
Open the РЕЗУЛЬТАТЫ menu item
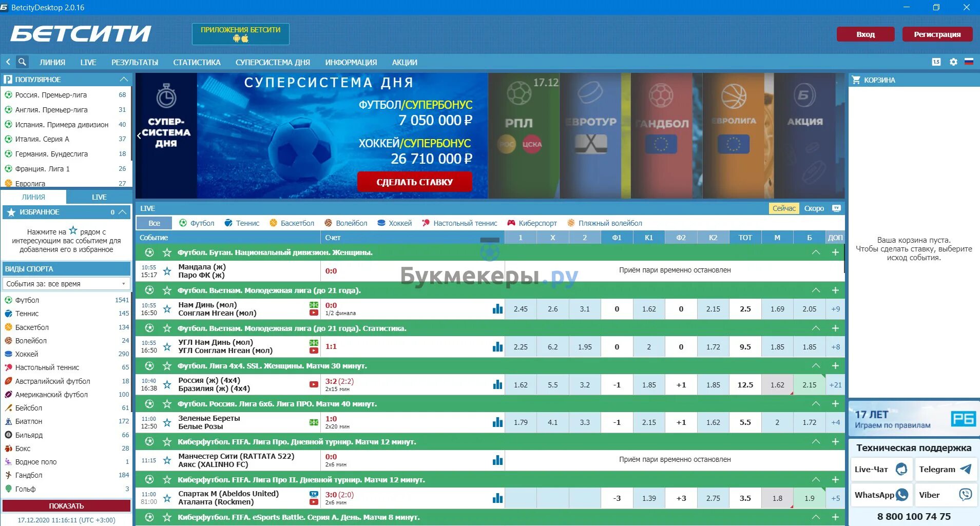pyautogui.click(x=134, y=62)
